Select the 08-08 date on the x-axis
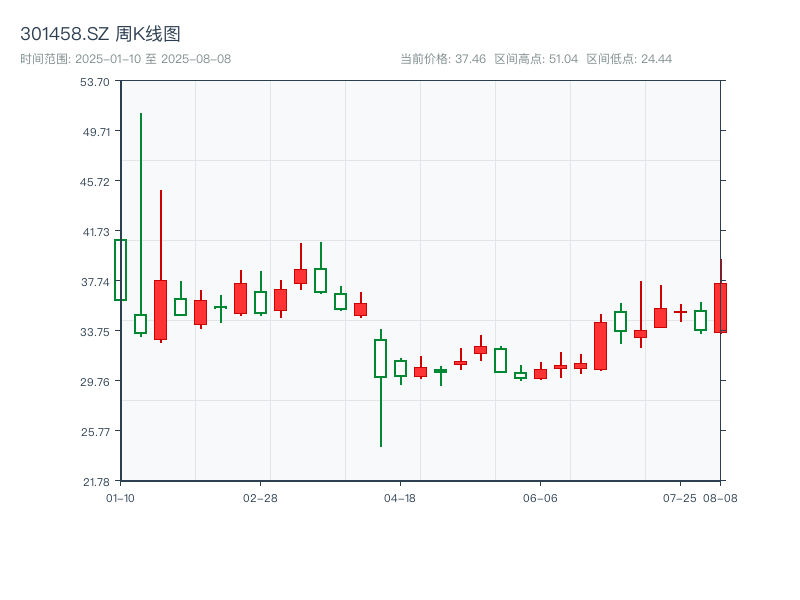Image resolution: width=800 pixels, height=600 pixels. pos(720,497)
